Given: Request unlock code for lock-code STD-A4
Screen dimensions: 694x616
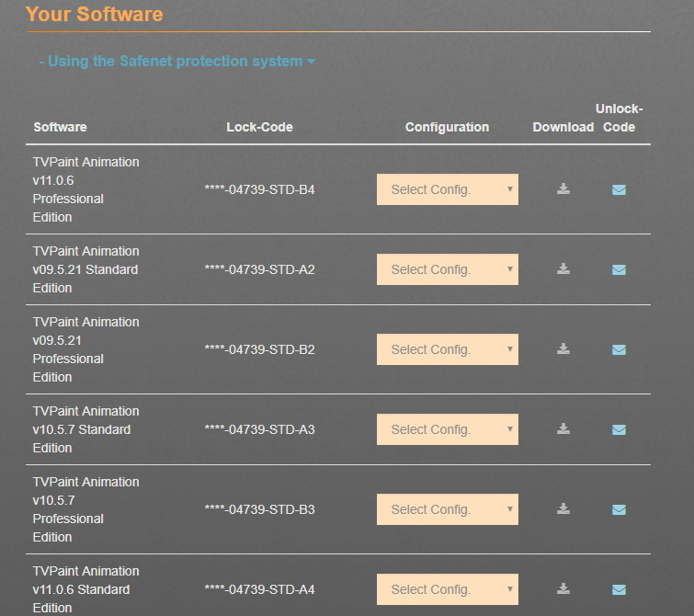Looking at the screenshot, I should (619, 590).
